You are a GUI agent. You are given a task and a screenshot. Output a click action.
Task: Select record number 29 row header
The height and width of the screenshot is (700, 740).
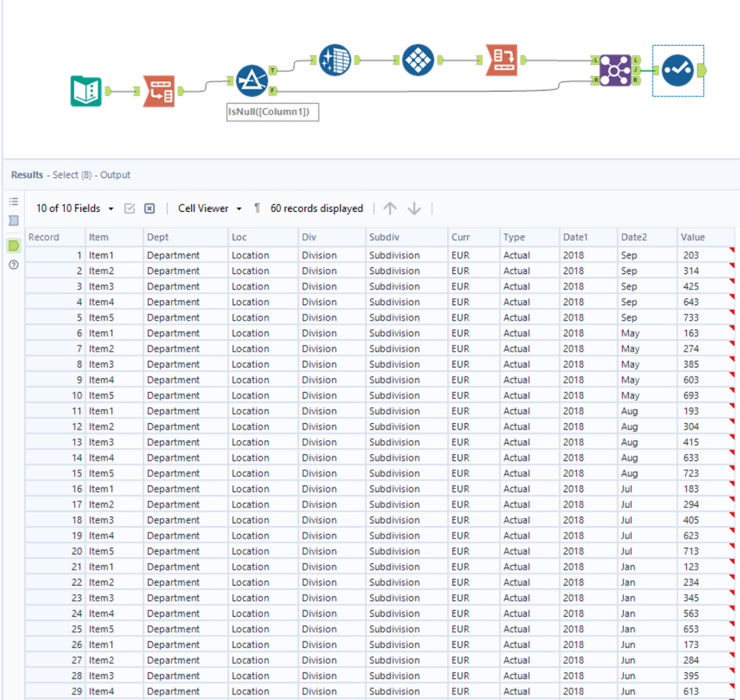point(55,692)
